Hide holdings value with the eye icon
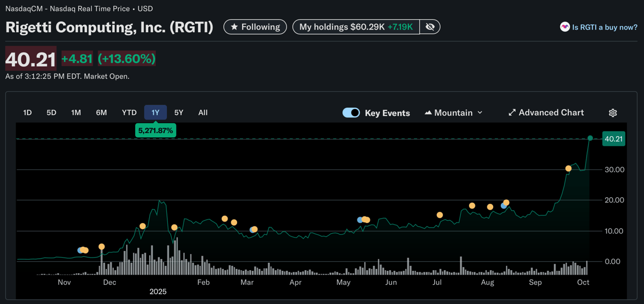 pos(430,27)
